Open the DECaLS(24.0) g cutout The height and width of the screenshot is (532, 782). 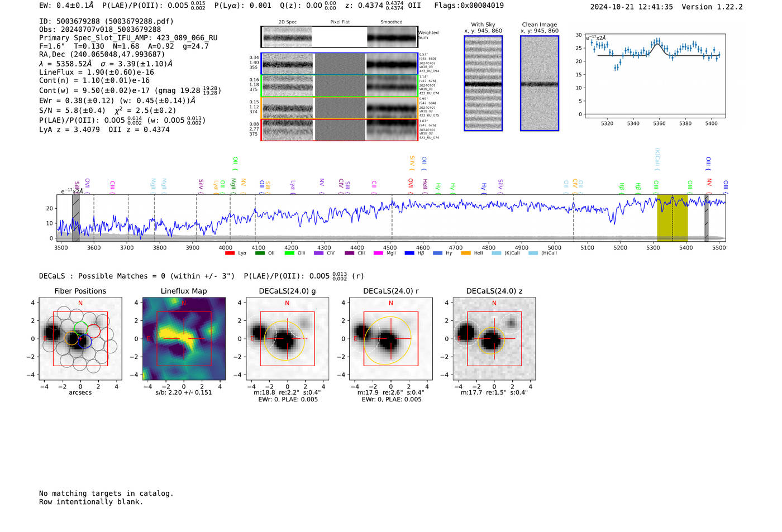(x=287, y=338)
